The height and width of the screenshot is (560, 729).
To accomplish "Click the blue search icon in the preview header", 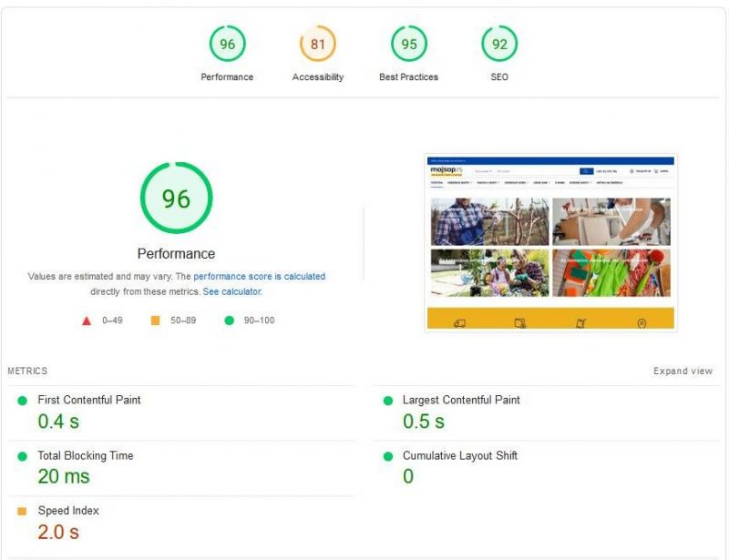I will click(x=586, y=170).
